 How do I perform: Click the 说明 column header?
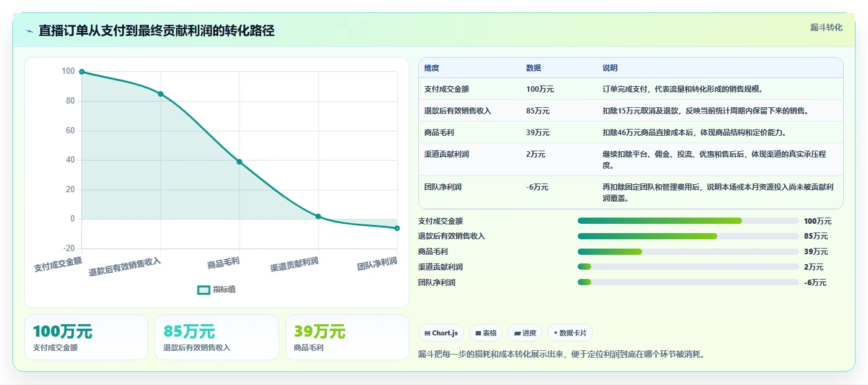610,68
